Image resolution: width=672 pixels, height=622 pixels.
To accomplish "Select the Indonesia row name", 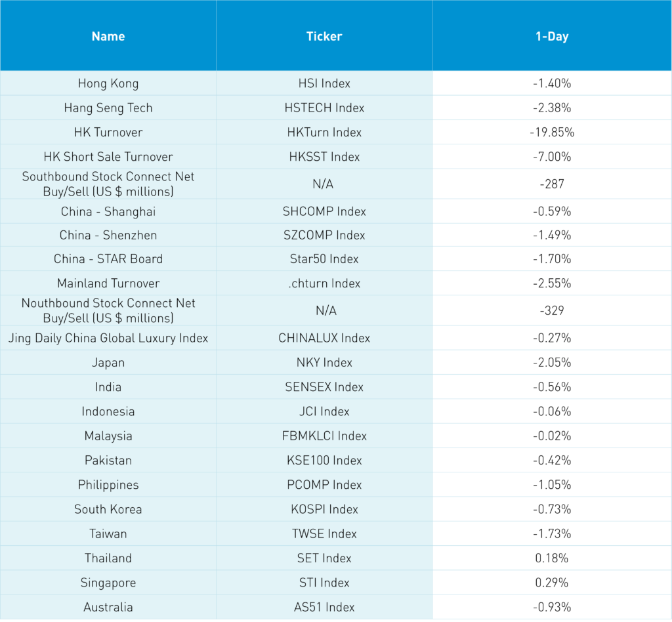I will coord(108,411).
